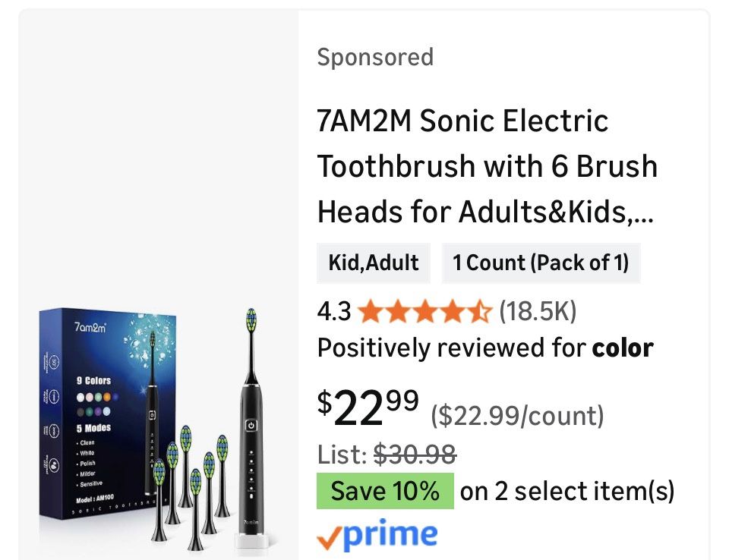Select the 1 Count (Pack of 1) badge
Image resolution: width=729 pixels, height=560 pixels.
tap(541, 263)
